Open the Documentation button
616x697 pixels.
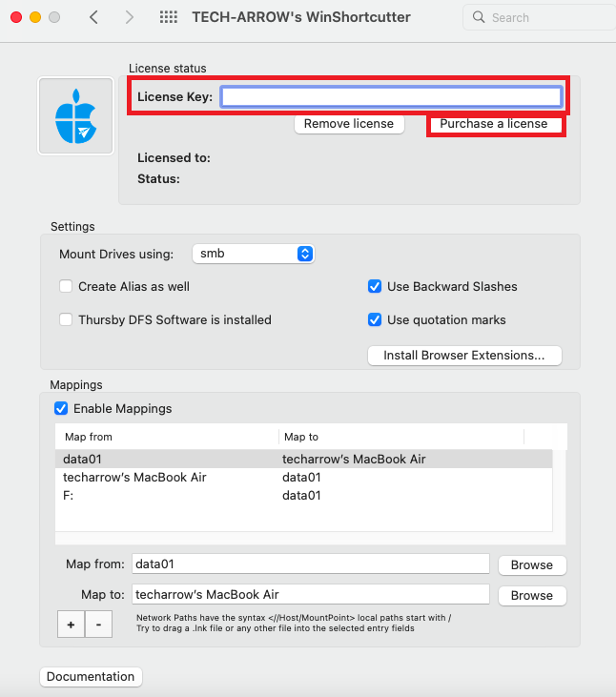[x=91, y=677]
